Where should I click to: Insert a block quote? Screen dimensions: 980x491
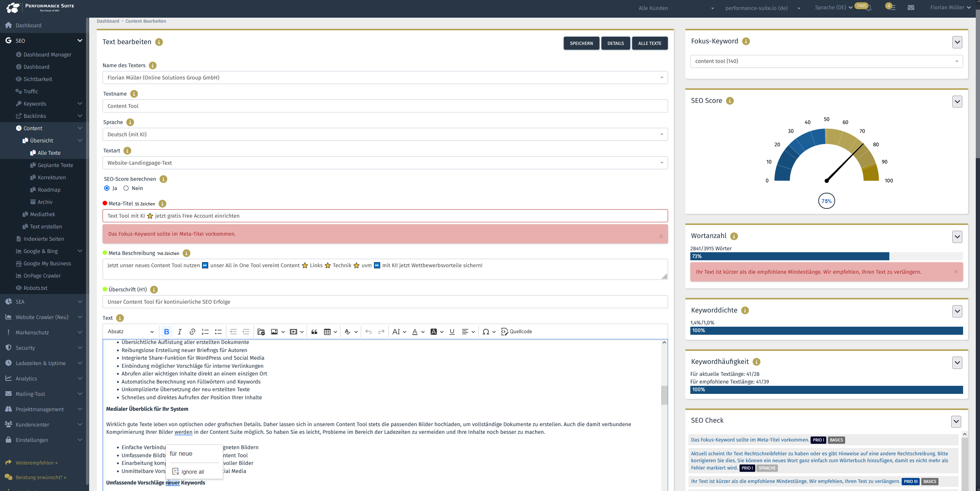[x=314, y=332]
